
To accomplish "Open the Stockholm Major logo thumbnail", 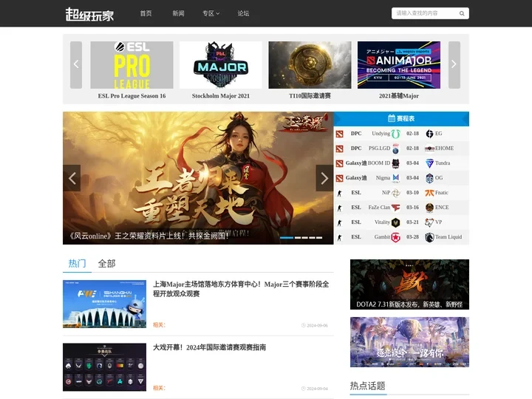I will (220, 65).
